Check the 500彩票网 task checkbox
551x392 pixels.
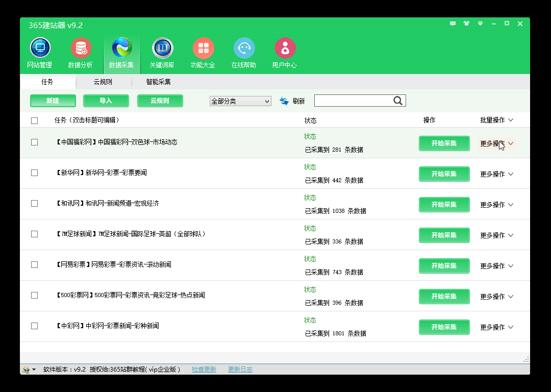(x=35, y=295)
